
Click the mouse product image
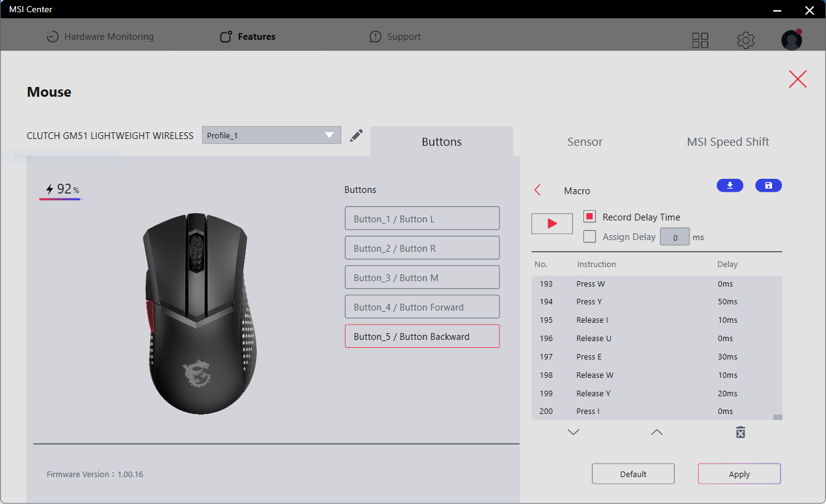pos(200,312)
